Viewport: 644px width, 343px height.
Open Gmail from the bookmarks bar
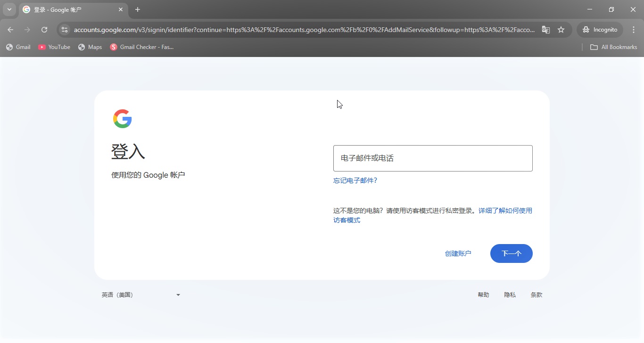tap(18, 47)
